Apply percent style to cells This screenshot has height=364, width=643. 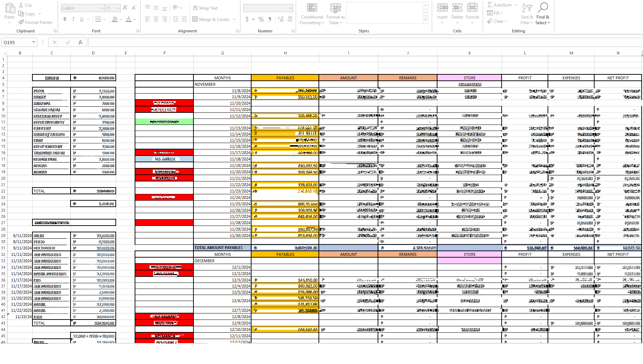pyautogui.click(x=261, y=19)
